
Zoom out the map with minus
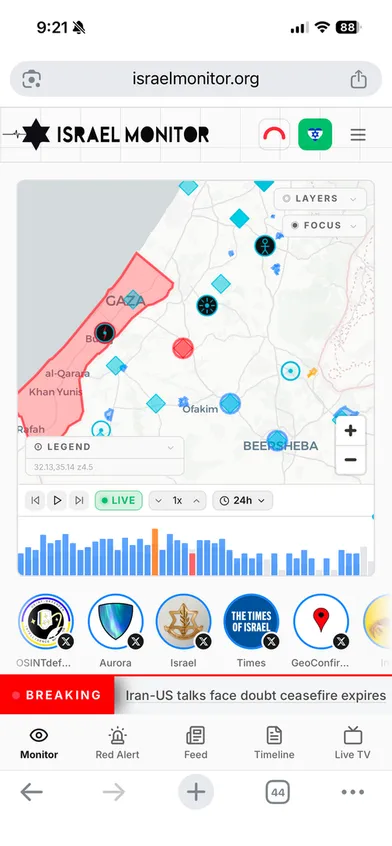(x=350, y=460)
